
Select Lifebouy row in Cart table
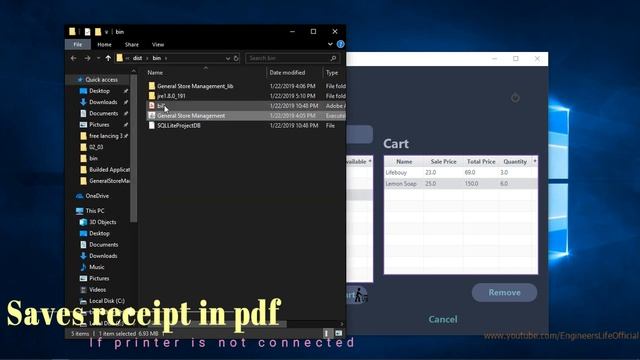(x=461, y=173)
